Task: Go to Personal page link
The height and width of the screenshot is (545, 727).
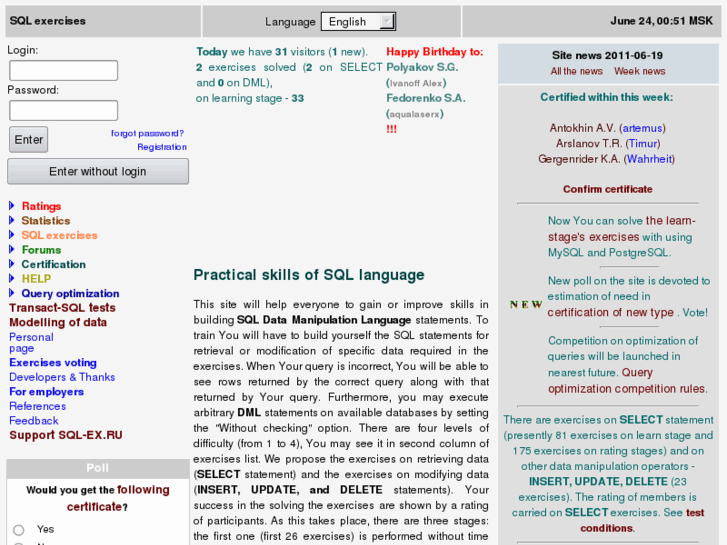Action: [x=31, y=342]
